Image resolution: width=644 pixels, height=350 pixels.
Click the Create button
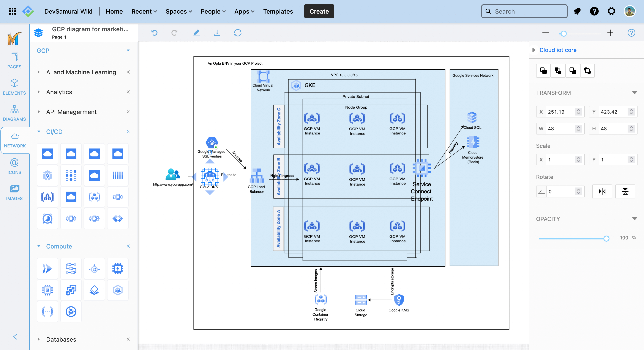click(319, 11)
